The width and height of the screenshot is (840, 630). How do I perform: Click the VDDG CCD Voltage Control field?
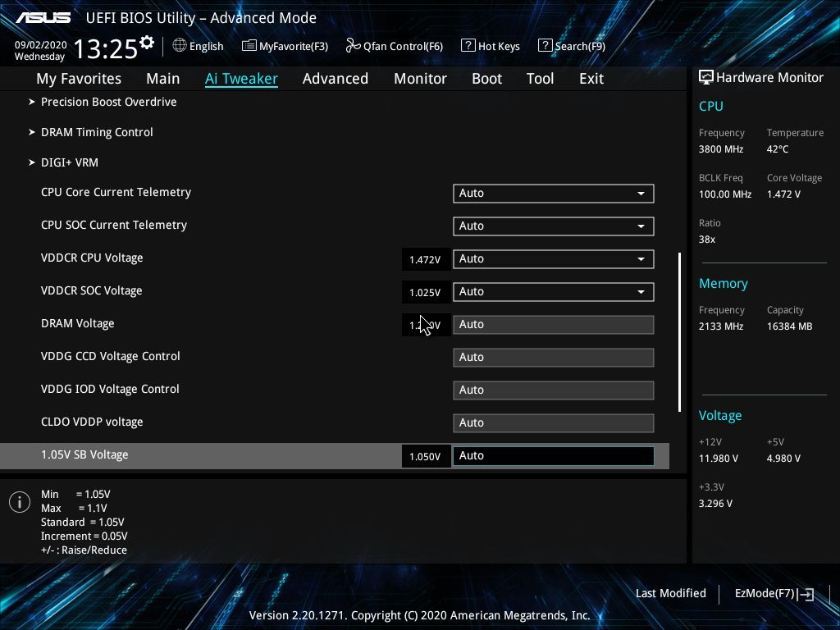(x=554, y=358)
